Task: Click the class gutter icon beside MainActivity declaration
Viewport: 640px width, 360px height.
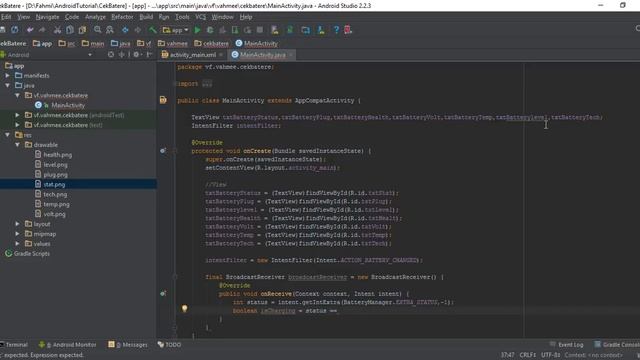Action: point(163,100)
